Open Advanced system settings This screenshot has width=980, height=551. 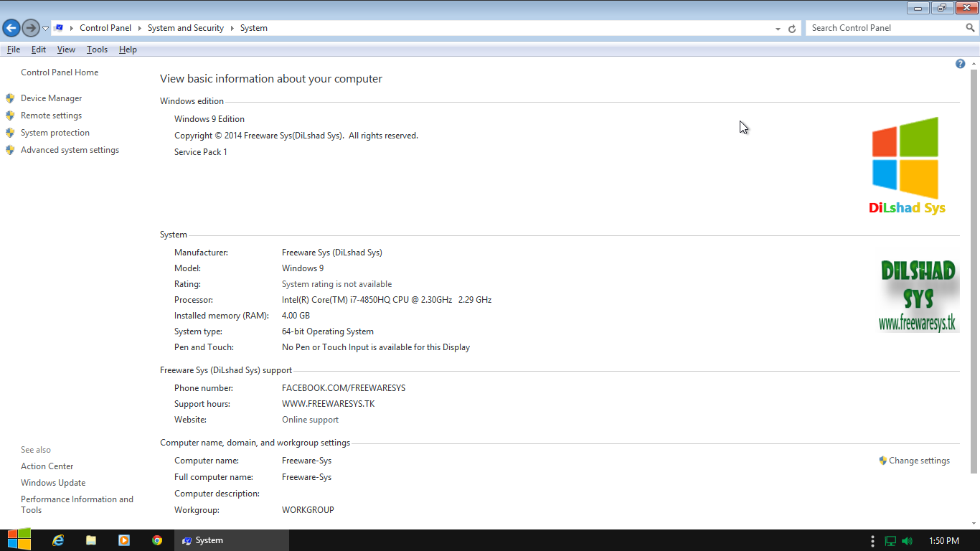coord(70,150)
